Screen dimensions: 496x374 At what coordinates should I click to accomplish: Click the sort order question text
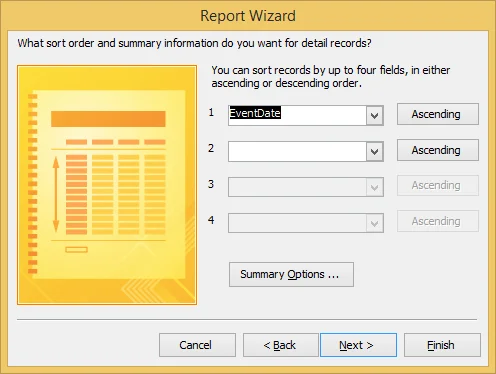195,43
